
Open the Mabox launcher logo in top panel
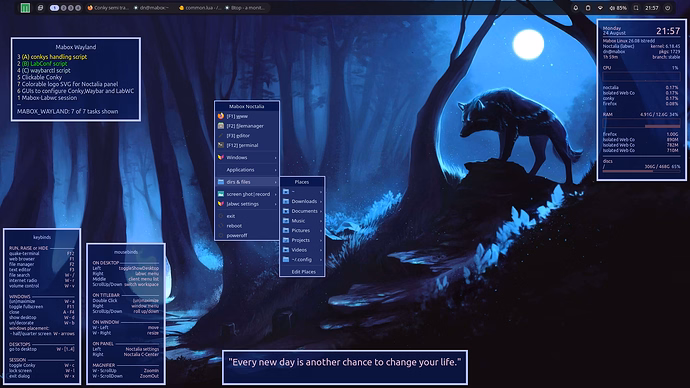25,7
